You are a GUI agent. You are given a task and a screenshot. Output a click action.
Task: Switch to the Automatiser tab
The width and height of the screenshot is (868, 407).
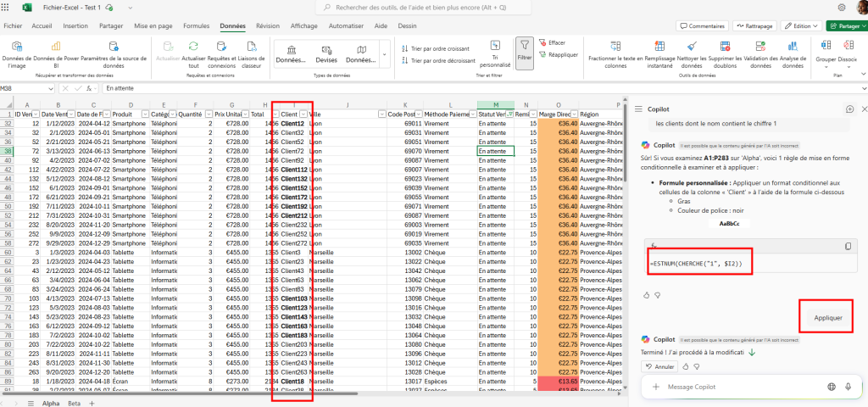346,26
